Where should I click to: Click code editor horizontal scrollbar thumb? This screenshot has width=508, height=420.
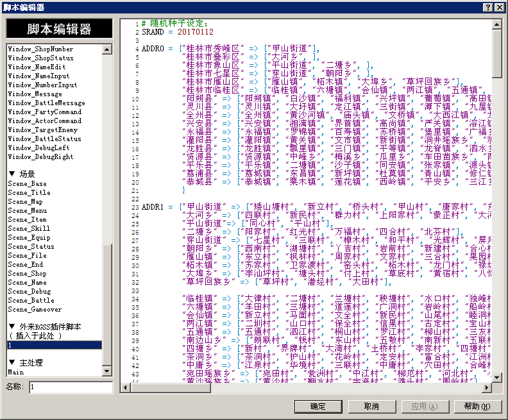click(171, 387)
